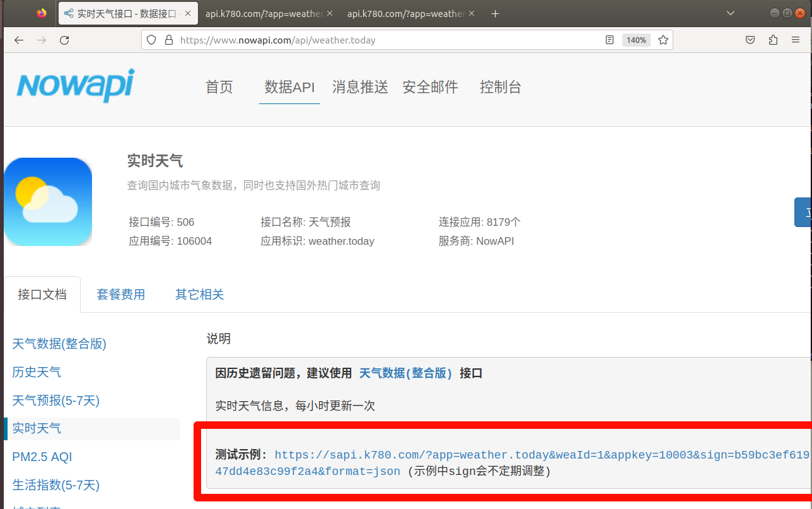This screenshot has height=509, width=812.
Task: Click the browser forward arrow
Action: pyautogui.click(x=42, y=40)
